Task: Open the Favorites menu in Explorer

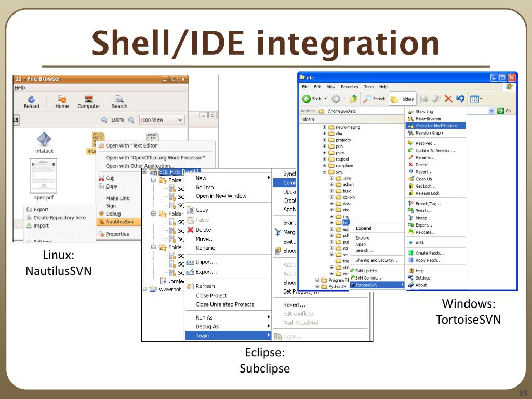Action: click(x=350, y=87)
